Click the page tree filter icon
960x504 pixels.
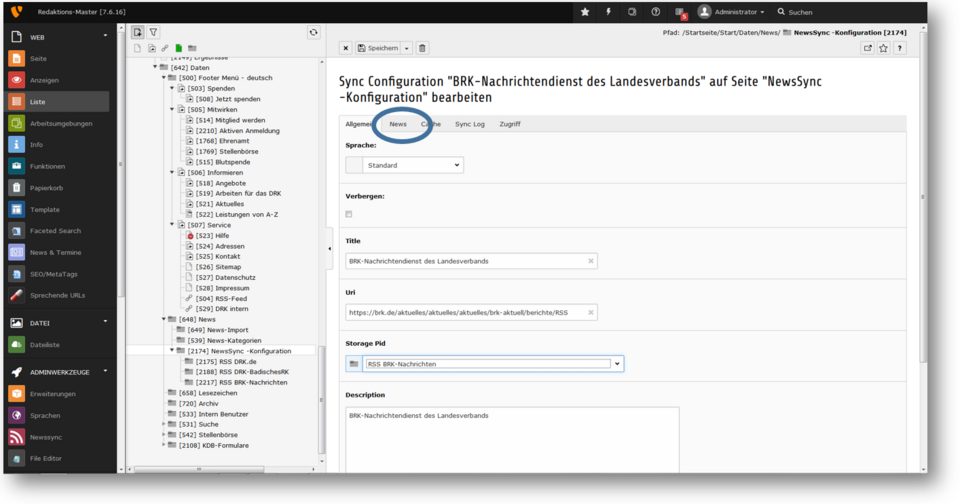(154, 32)
